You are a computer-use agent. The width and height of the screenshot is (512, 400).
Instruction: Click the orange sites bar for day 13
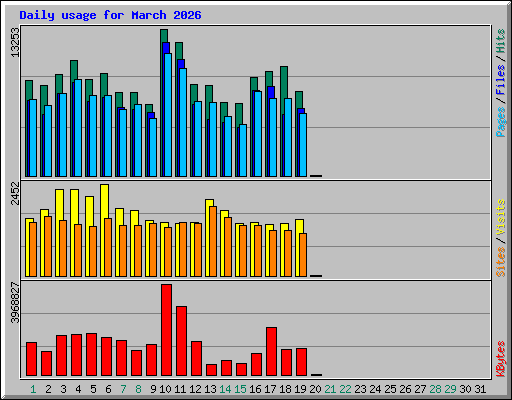(x=213, y=241)
